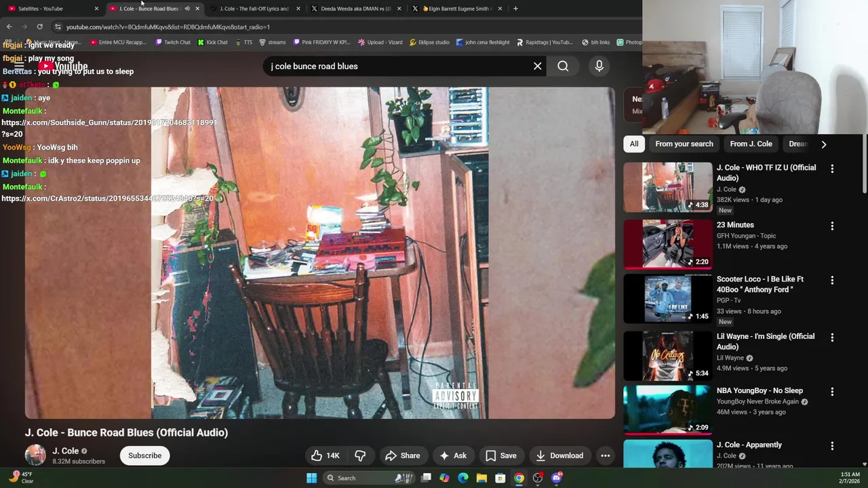Open the Upload - Vizard bookmark
This screenshot has width=868, height=488.
tap(380, 42)
